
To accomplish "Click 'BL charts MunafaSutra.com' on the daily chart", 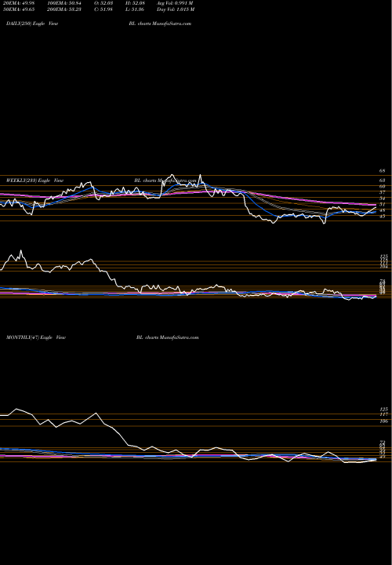I will pyautogui.click(x=160, y=24).
